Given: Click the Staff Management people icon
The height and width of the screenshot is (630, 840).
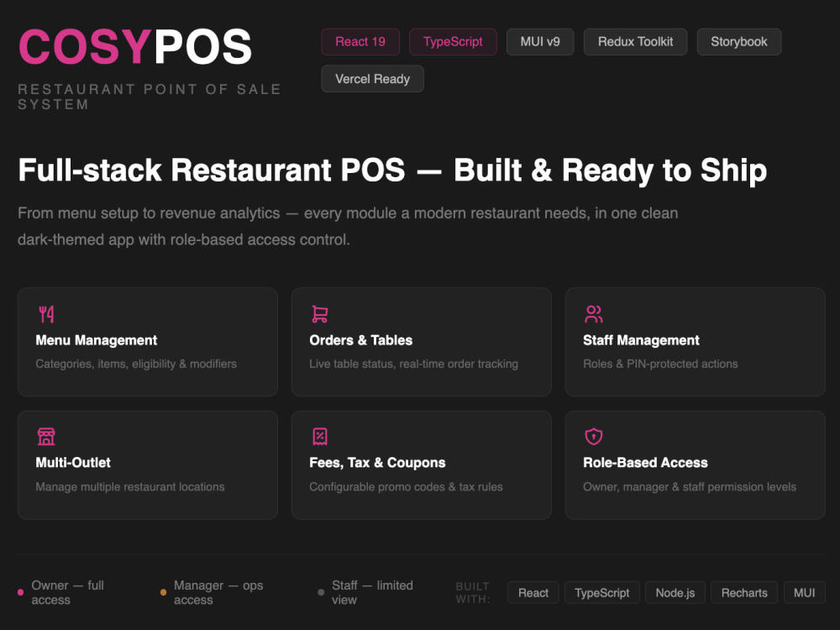Looking at the screenshot, I should click(594, 314).
